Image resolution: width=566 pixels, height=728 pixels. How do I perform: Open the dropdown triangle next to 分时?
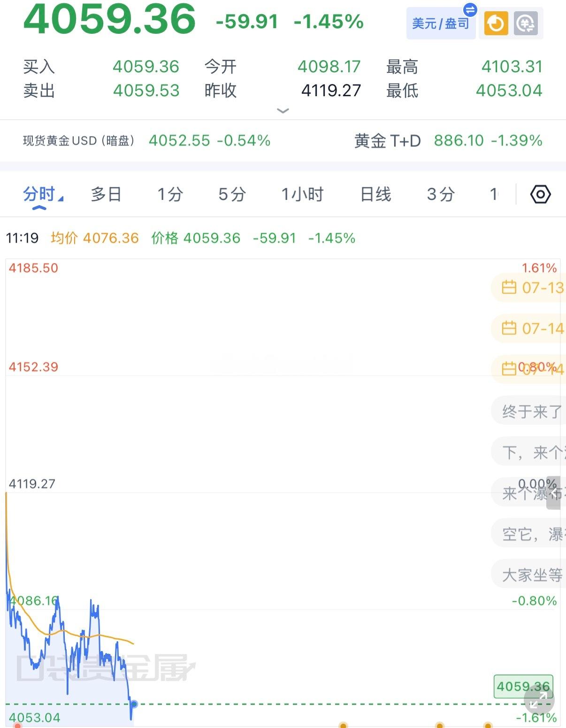pos(61,199)
